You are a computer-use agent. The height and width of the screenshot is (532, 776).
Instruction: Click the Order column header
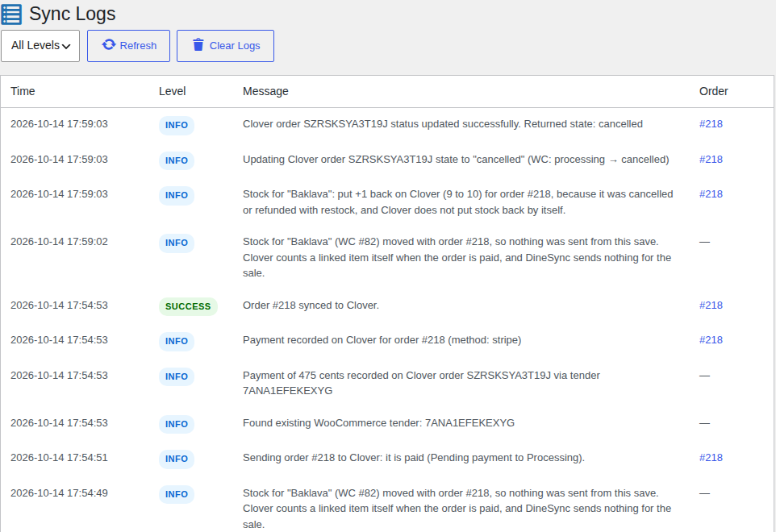click(x=714, y=91)
